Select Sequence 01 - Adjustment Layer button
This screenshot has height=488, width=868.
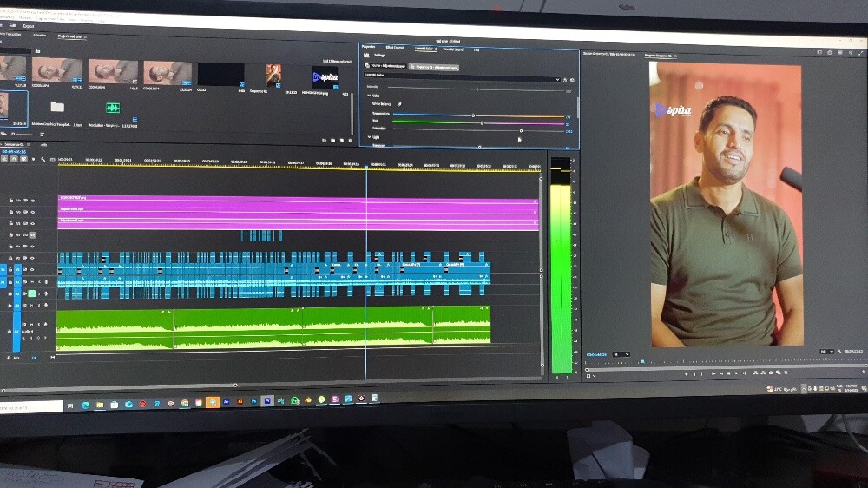point(434,67)
